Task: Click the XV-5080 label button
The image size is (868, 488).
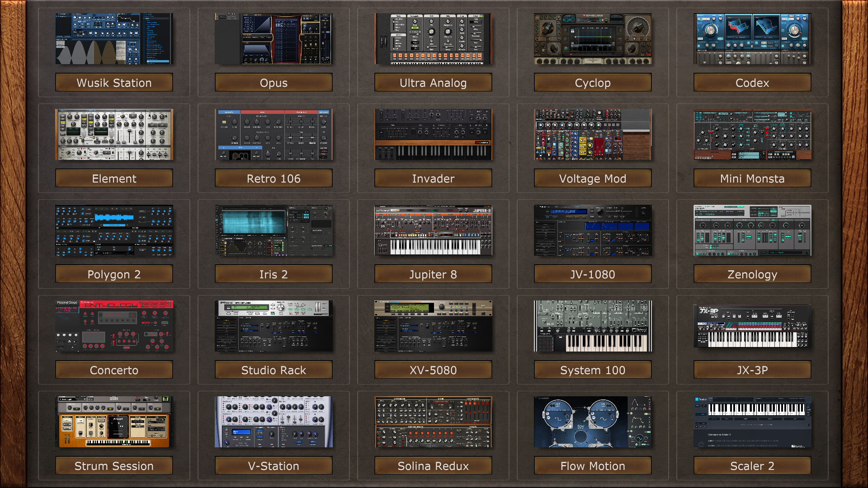Action: click(x=433, y=370)
